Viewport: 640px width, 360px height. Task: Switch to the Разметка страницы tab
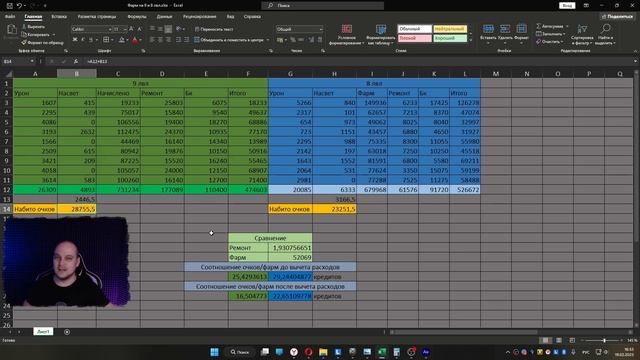coord(97,17)
